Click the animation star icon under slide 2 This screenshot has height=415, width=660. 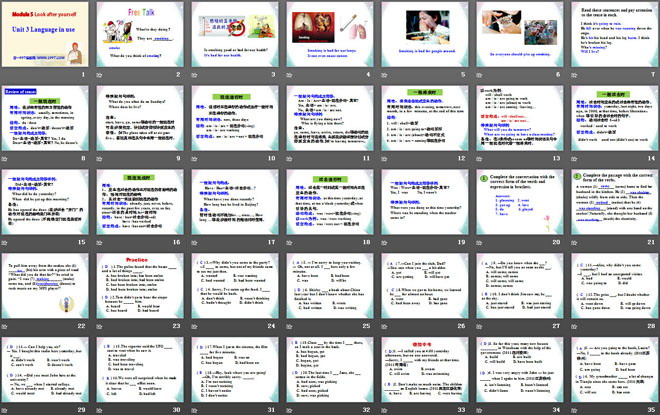100,75
